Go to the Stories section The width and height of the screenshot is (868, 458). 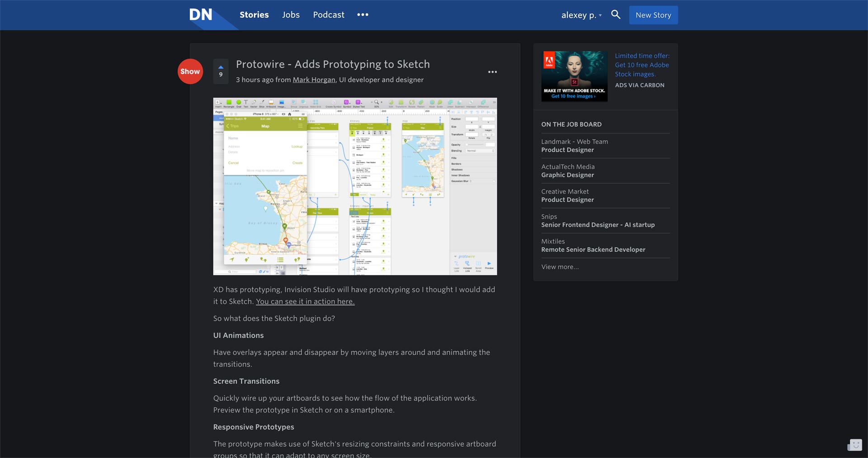tap(254, 14)
